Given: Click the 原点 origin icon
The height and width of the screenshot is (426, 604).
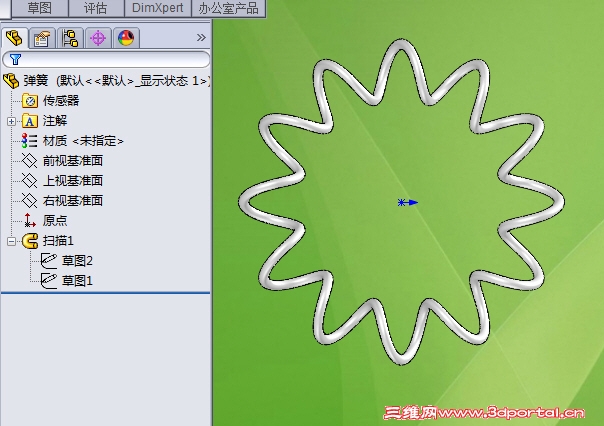Looking at the screenshot, I should 30,220.
